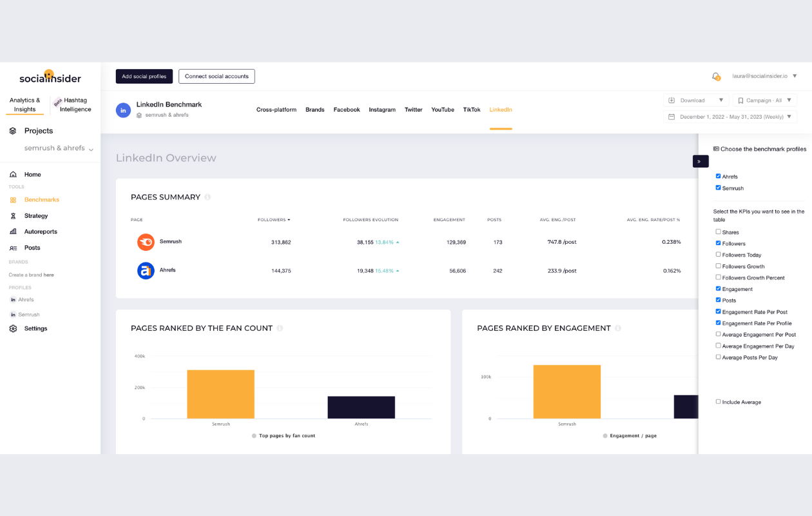
Task: Click the blue LinkedIn Benchmark circle icon
Action: [123, 110]
